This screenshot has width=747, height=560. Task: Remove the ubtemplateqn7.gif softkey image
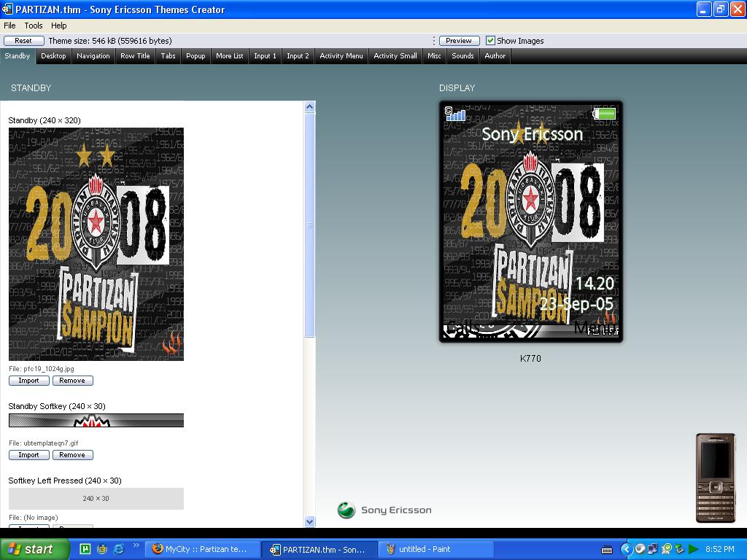72,455
